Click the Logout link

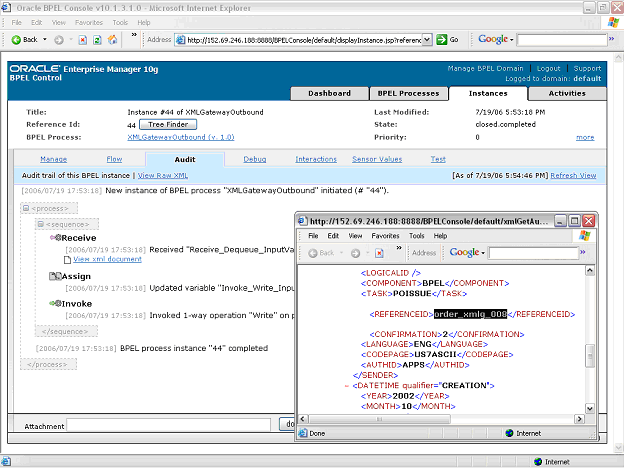(x=548, y=68)
